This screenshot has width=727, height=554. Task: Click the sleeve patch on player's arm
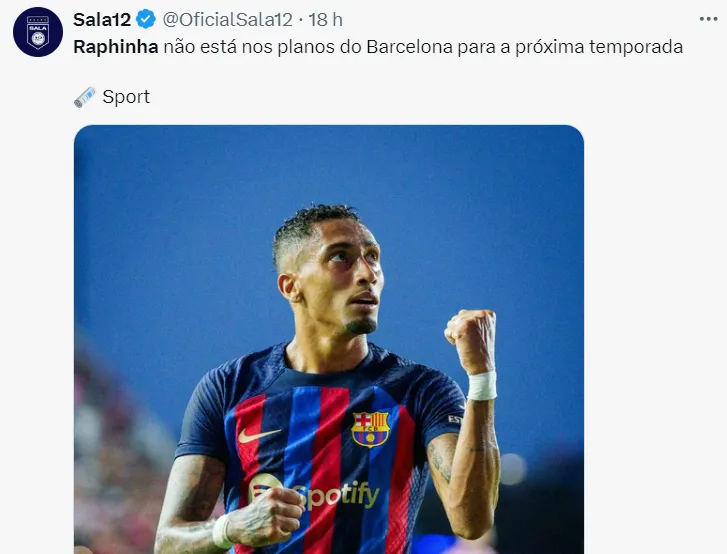(x=454, y=419)
